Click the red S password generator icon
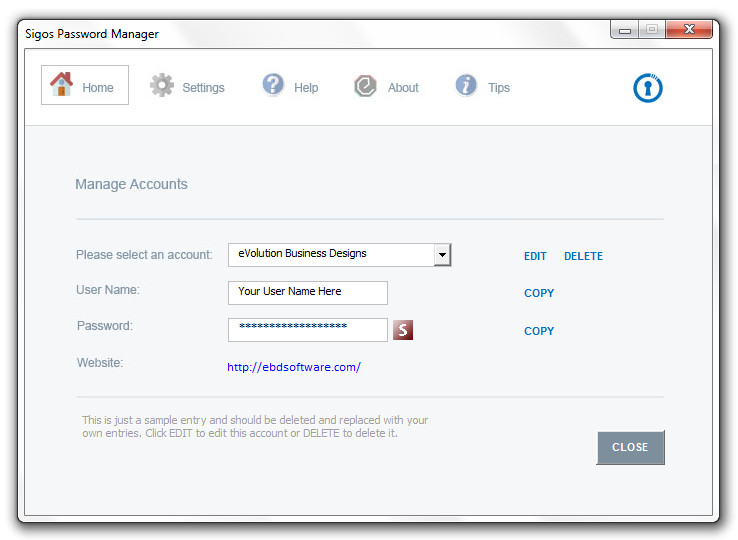 pos(403,330)
